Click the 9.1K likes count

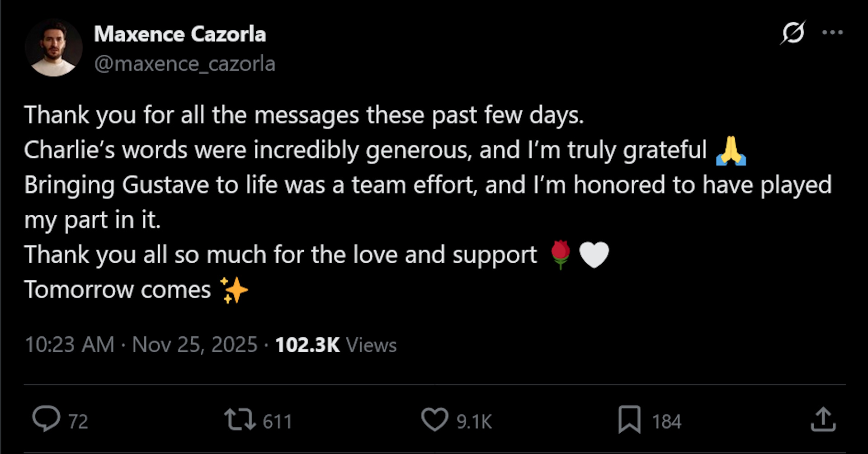pos(474,421)
